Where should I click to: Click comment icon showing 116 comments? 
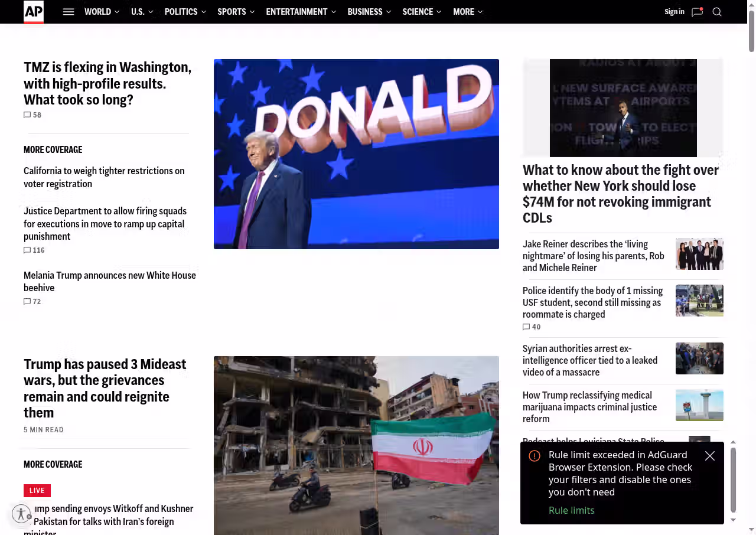tap(27, 250)
